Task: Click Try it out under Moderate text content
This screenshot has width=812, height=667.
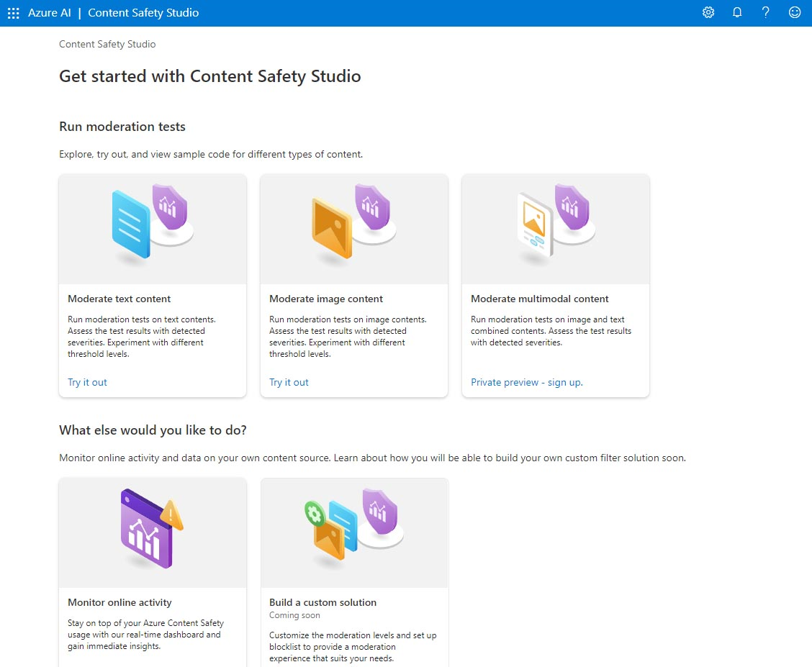Action: click(x=87, y=382)
